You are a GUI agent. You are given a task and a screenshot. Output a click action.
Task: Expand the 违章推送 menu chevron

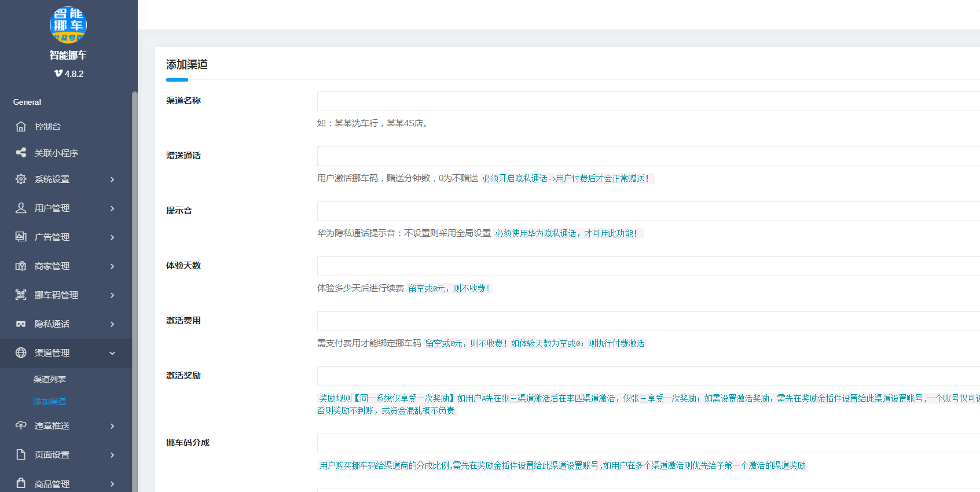click(112, 426)
